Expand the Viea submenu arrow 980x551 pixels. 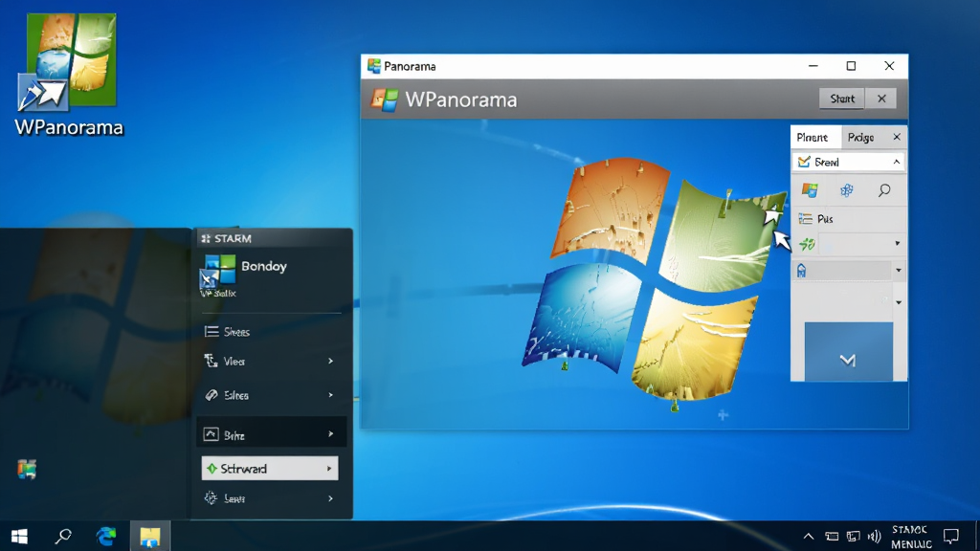[x=330, y=361]
